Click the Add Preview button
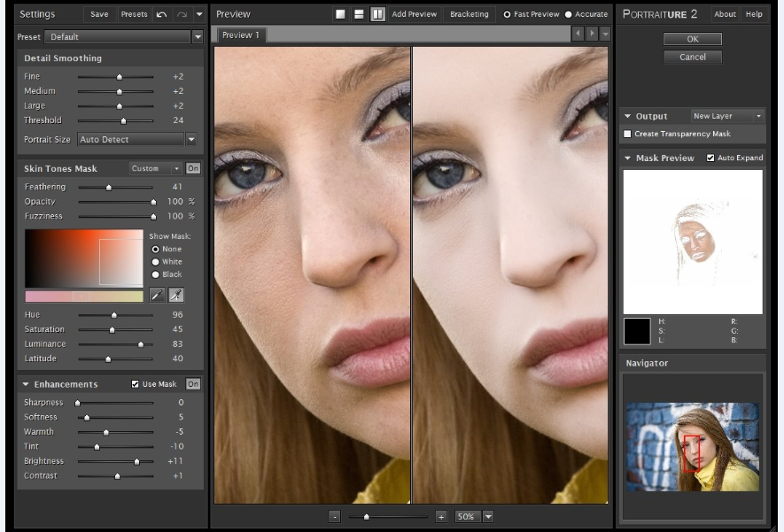The width and height of the screenshot is (784, 532). (414, 14)
